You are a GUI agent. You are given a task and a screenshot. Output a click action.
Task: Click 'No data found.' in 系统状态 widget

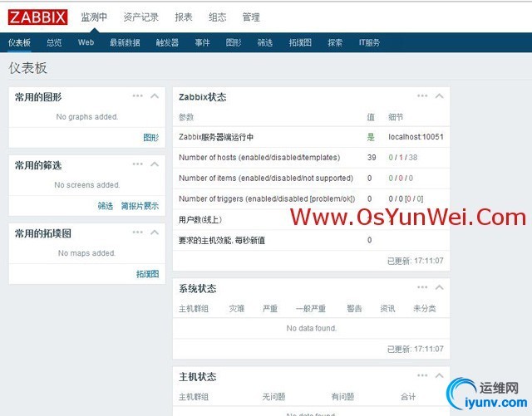coord(312,328)
